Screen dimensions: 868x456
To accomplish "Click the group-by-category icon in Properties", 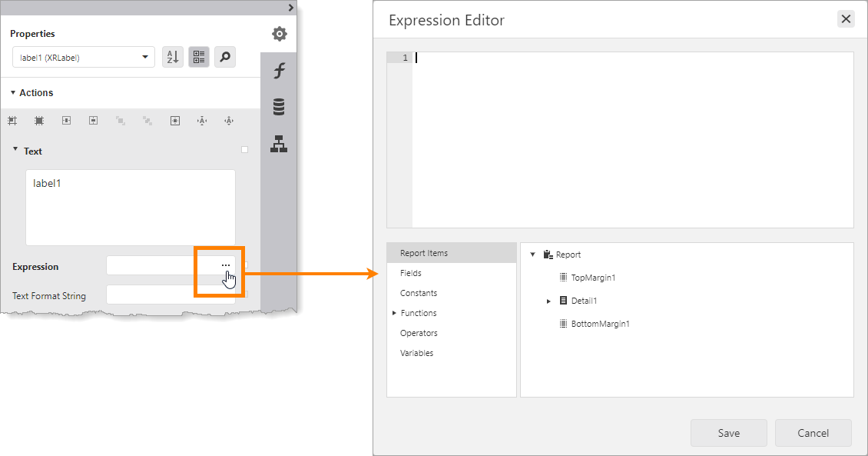I will click(198, 57).
